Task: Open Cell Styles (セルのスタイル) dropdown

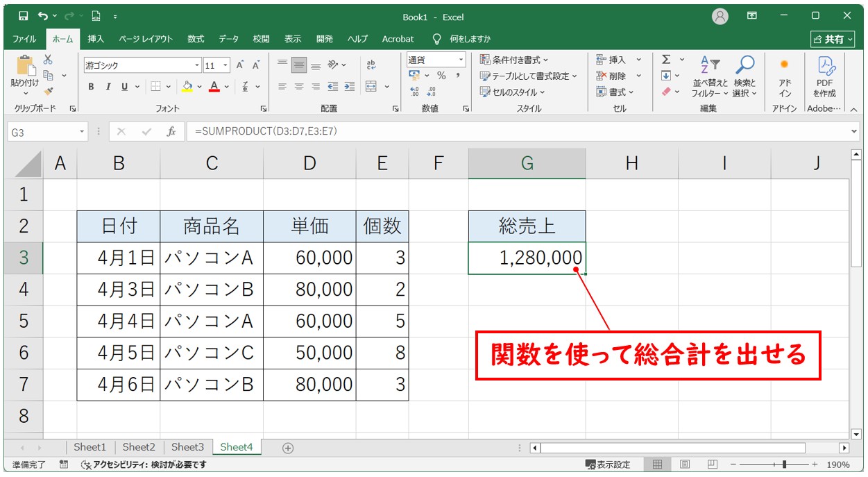Action: coord(513,92)
